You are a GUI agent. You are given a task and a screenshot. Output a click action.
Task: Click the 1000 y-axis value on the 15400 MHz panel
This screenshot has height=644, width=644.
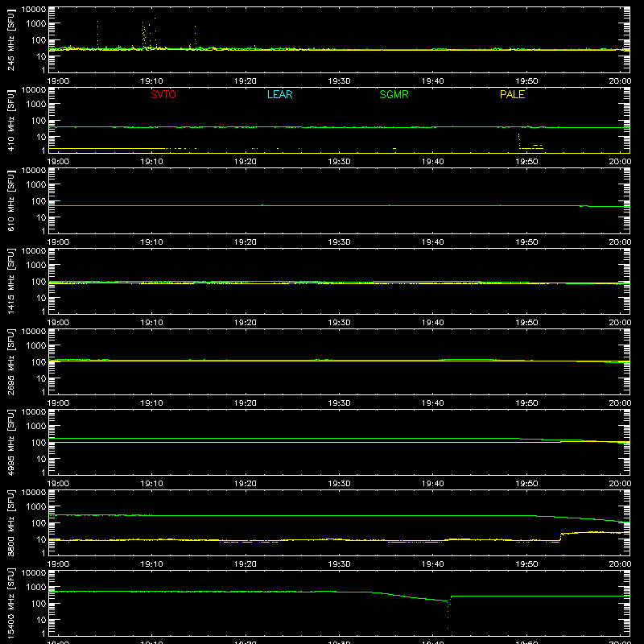pyautogui.click(x=36, y=587)
